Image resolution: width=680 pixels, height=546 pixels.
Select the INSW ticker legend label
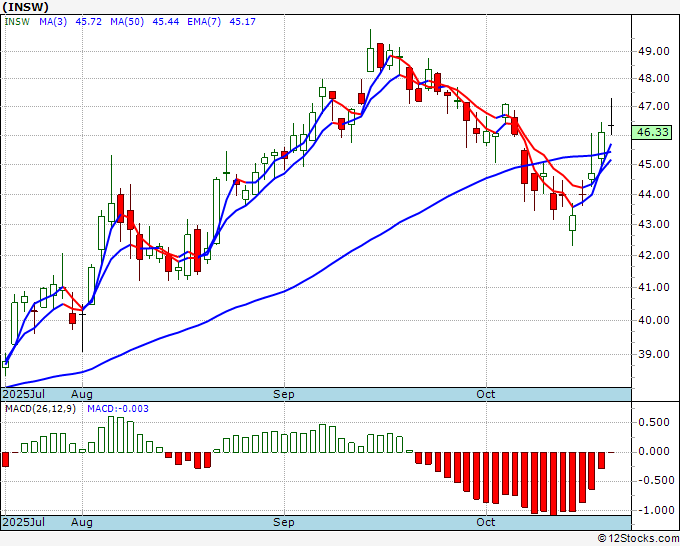(17, 22)
